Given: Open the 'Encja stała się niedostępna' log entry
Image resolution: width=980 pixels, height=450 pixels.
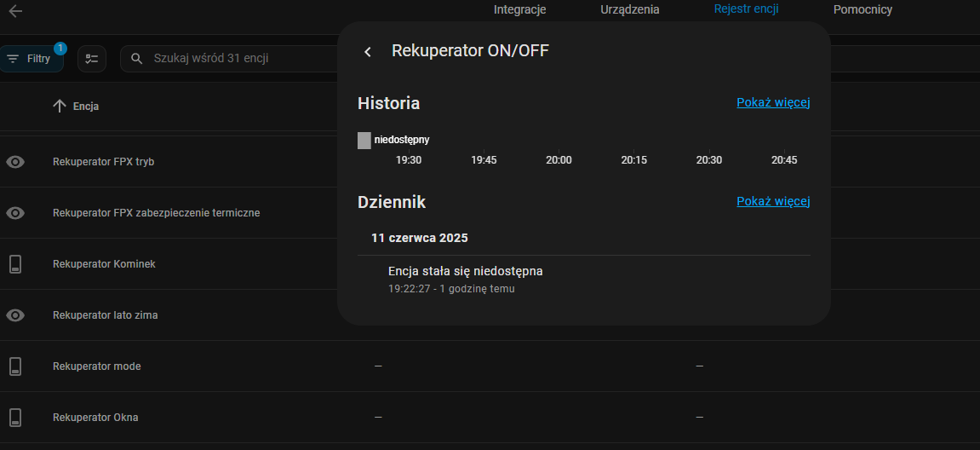Looking at the screenshot, I should point(465,272).
